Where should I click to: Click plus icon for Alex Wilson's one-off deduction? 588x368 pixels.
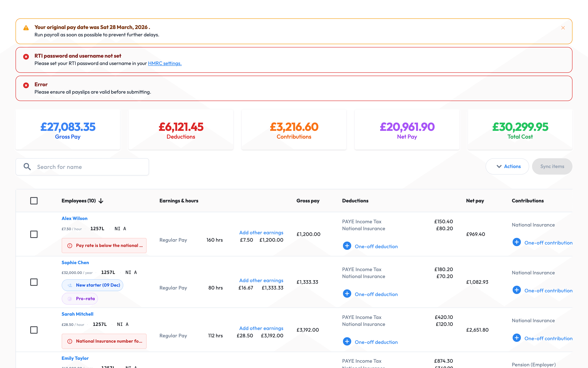pyautogui.click(x=347, y=246)
